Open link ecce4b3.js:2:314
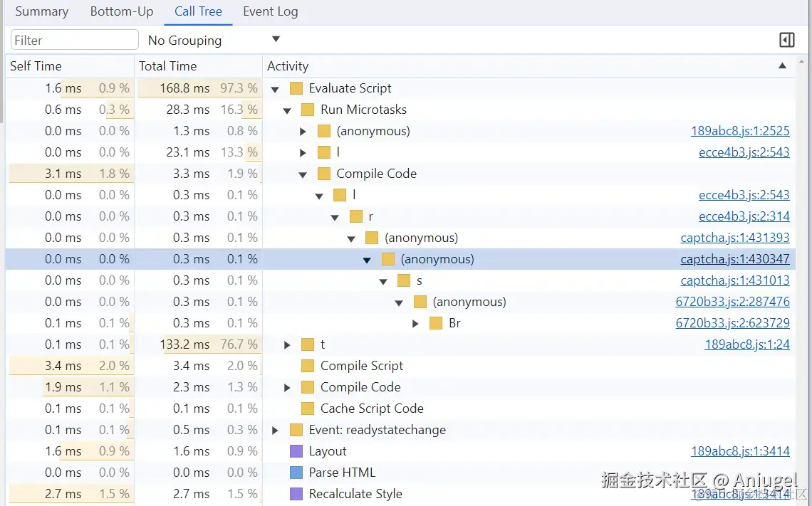 click(x=744, y=216)
